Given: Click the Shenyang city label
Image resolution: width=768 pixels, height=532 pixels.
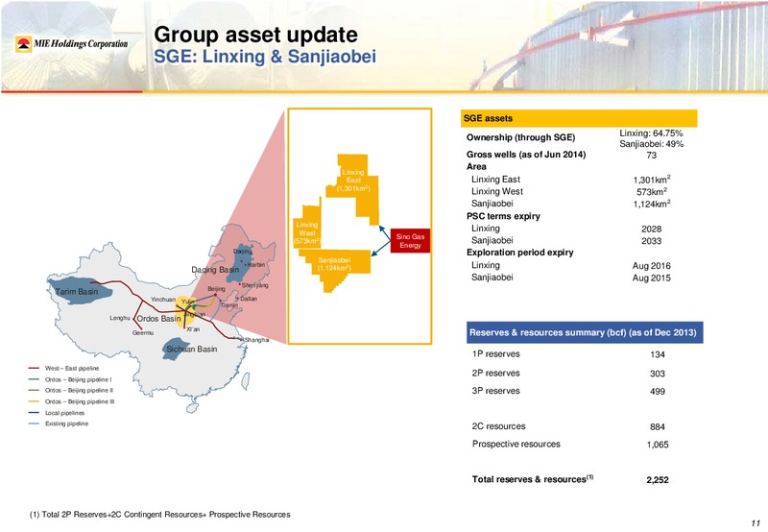Looking at the screenshot, I should click(254, 285).
